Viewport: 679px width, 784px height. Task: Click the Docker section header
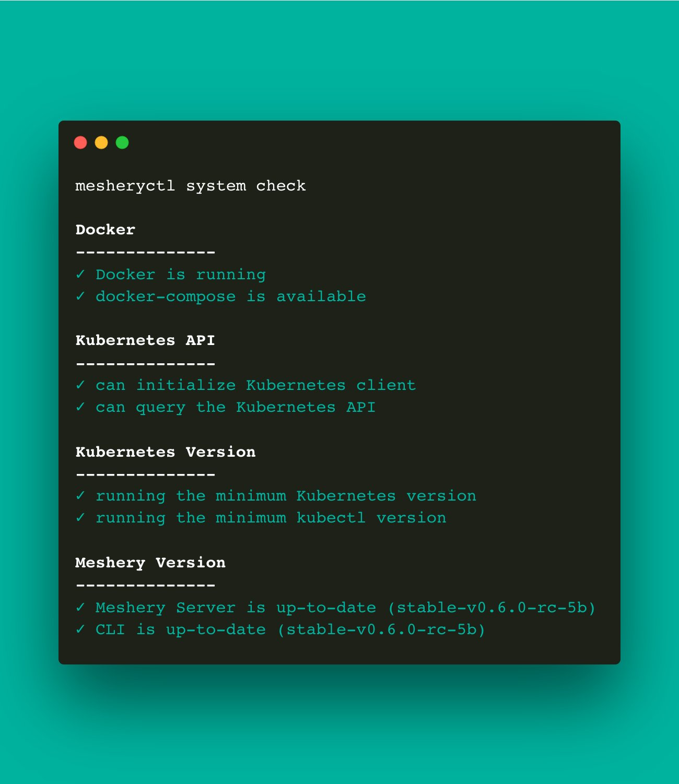(104, 229)
